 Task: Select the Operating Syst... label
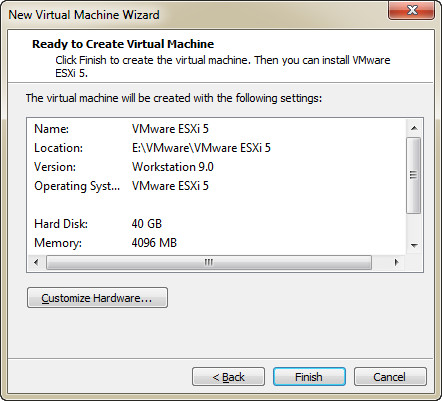coord(77,186)
